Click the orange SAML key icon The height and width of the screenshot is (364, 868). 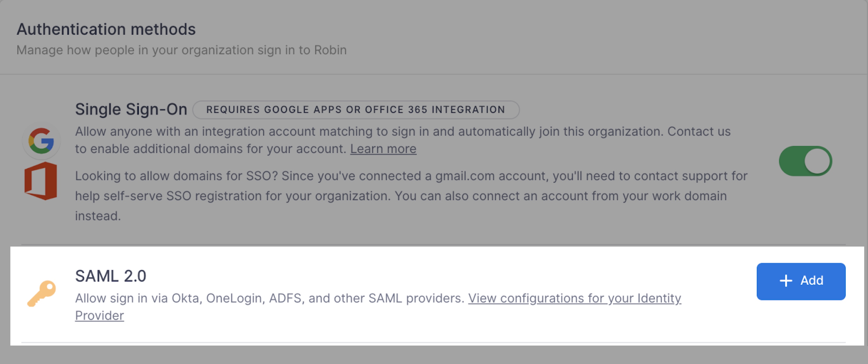pos(42,293)
